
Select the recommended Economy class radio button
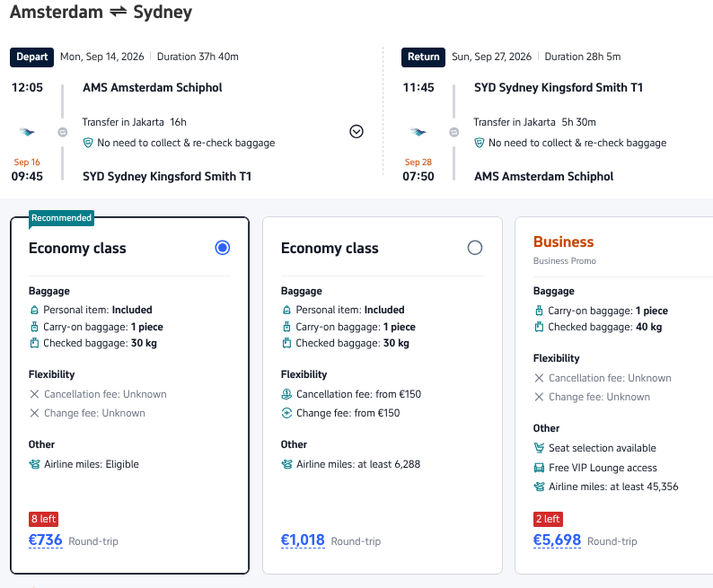click(223, 248)
